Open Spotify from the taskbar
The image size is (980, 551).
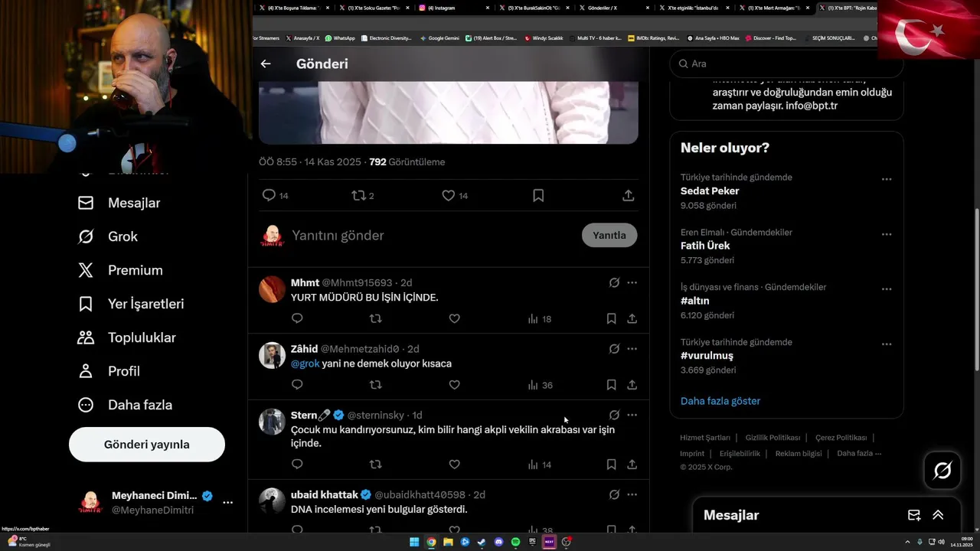pyautogui.click(x=515, y=542)
